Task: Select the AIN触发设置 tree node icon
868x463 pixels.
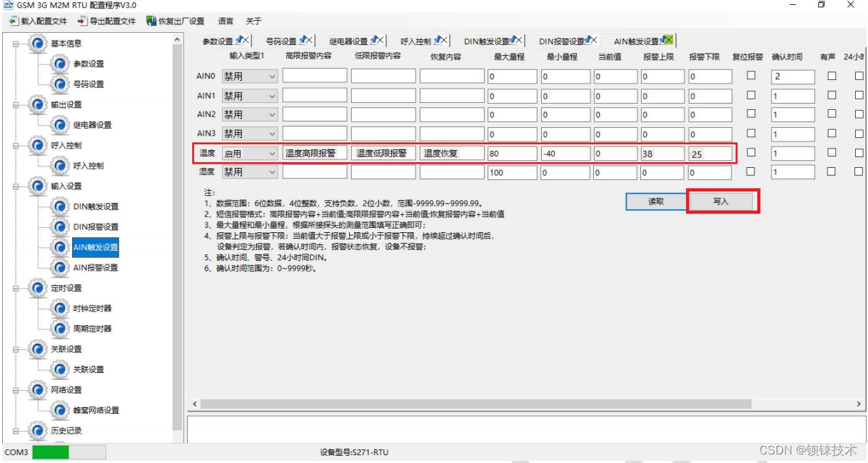Action: pos(61,247)
